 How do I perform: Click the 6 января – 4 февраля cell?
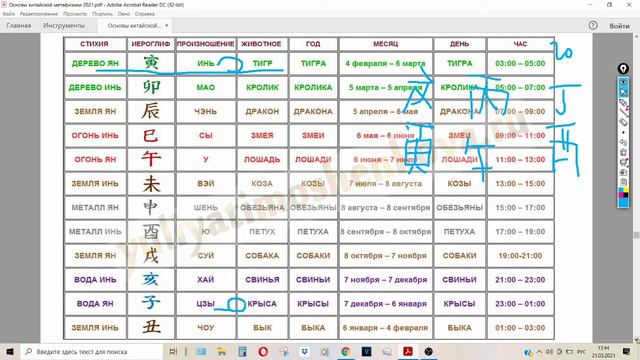[385, 328]
